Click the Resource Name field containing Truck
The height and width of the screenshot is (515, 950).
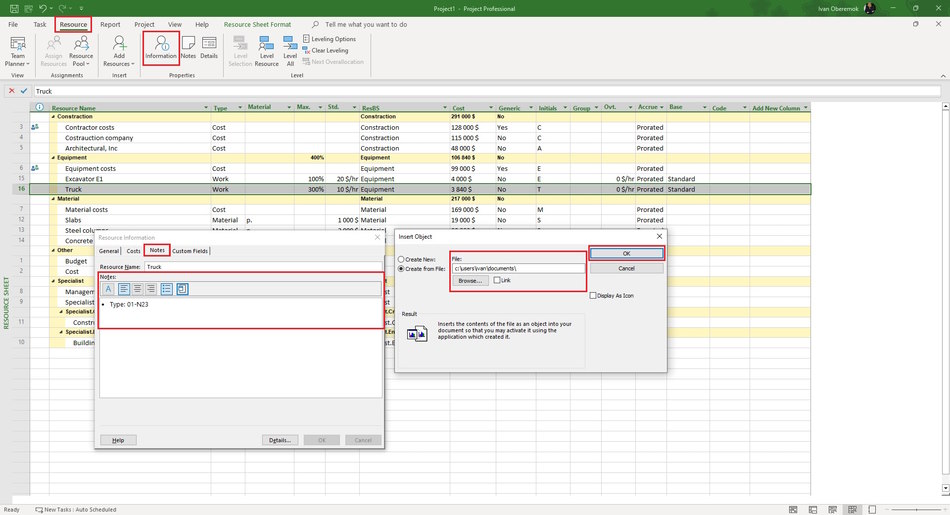pyautogui.click(x=264, y=267)
